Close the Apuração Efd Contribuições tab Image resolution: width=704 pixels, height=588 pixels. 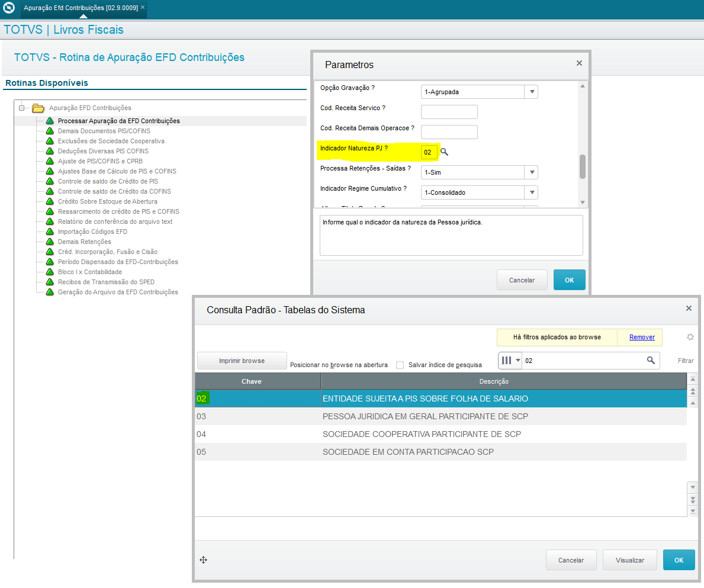(x=143, y=7)
